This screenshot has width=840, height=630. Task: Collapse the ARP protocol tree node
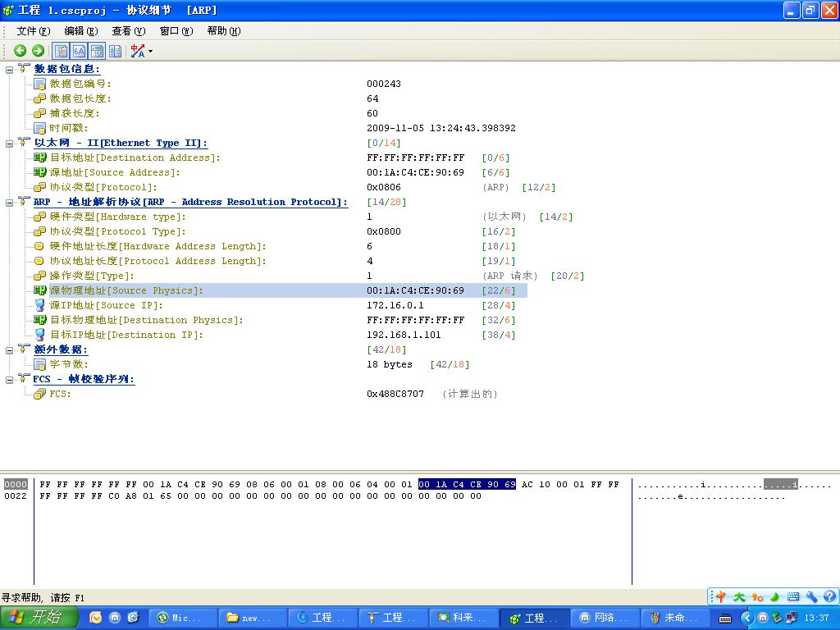10,202
